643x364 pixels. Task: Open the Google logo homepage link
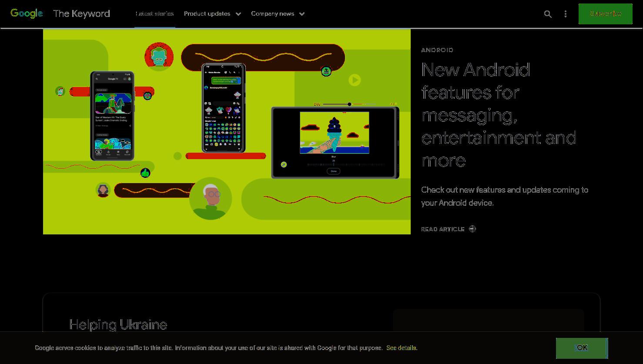point(27,13)
